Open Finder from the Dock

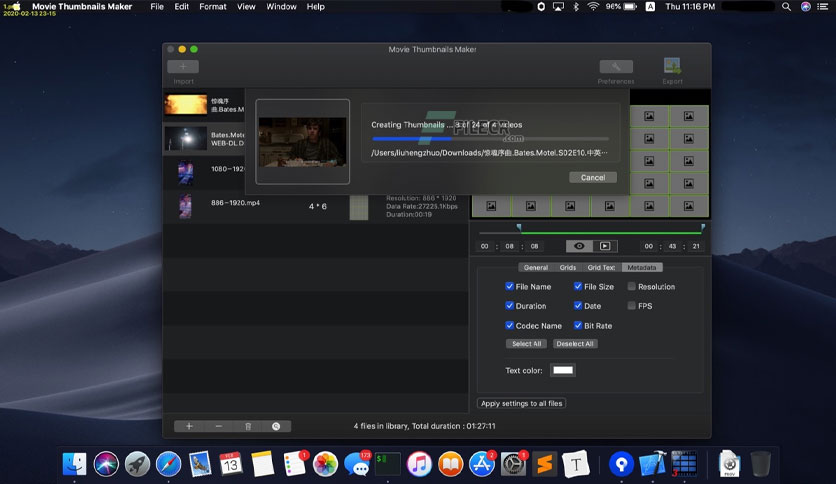tap(74, 464)
